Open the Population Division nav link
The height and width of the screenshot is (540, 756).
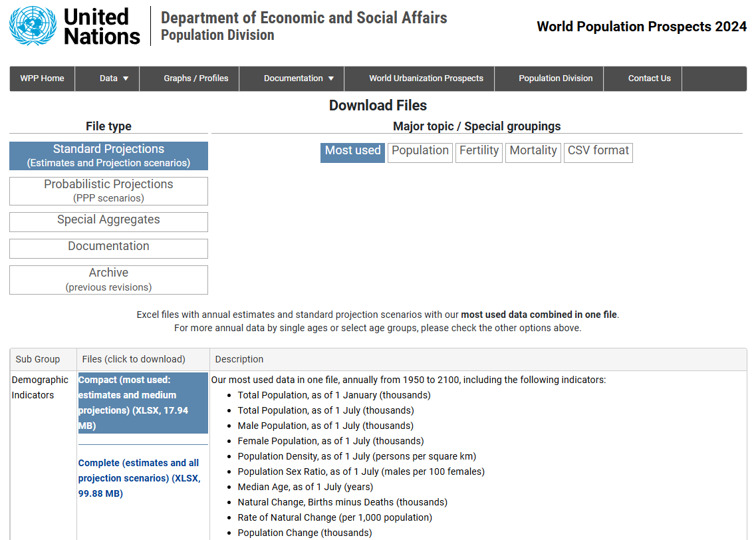point(555,78)
